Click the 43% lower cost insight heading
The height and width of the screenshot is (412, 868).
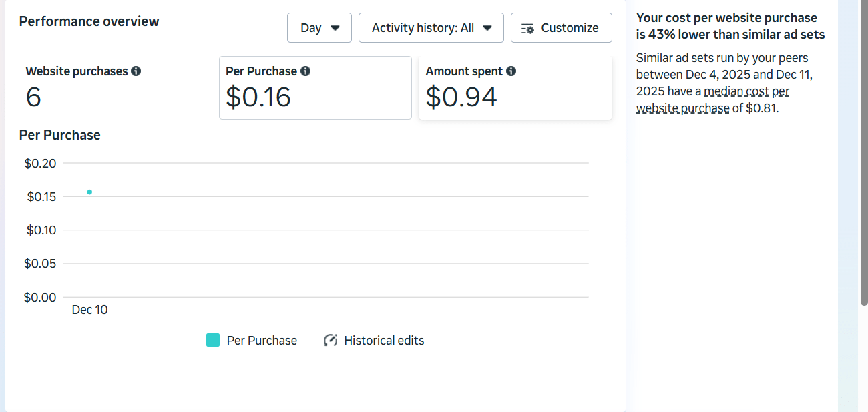(x=730, y=26)
